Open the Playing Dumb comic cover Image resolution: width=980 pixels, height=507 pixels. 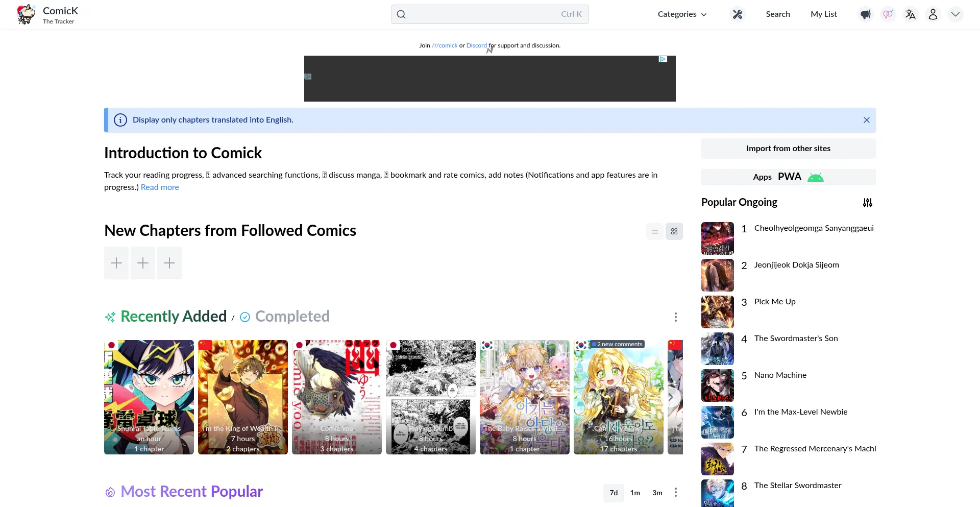pyautogui.click(x=431, y=397)
